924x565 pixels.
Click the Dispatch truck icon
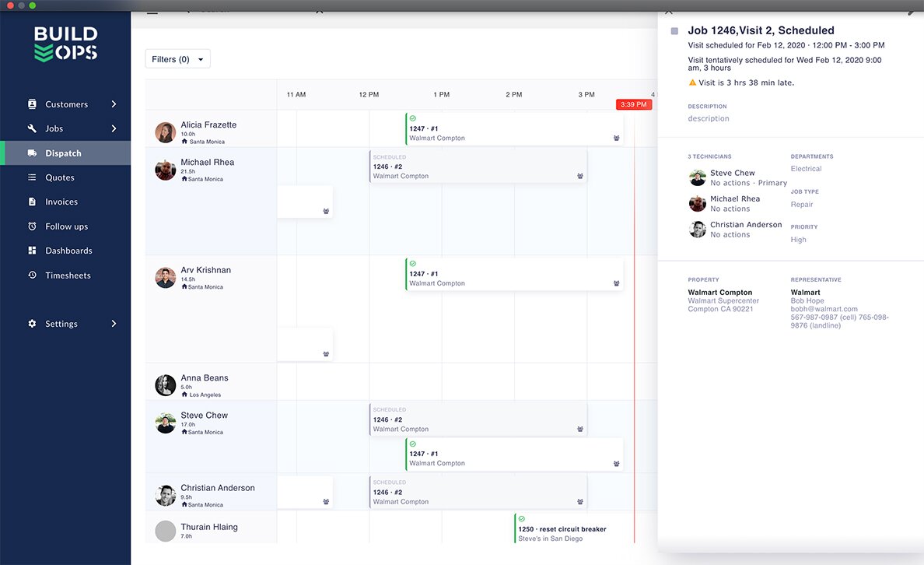[32, 153]
